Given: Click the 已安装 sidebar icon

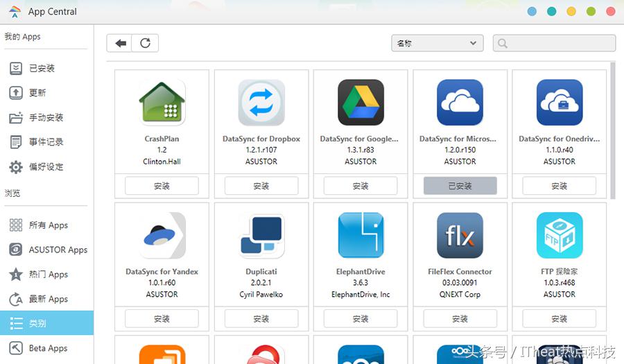Looking at the screenshot, I should (16, 69).
